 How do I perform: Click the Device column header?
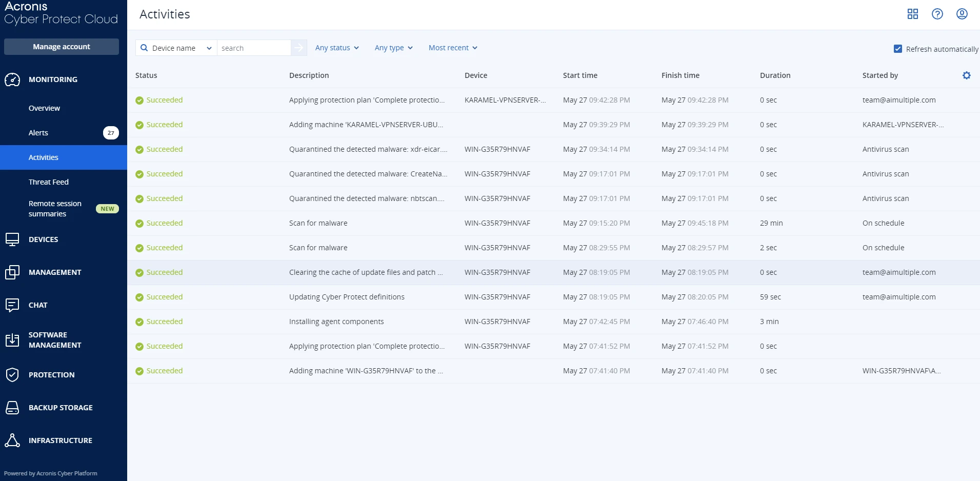[476, 75]
